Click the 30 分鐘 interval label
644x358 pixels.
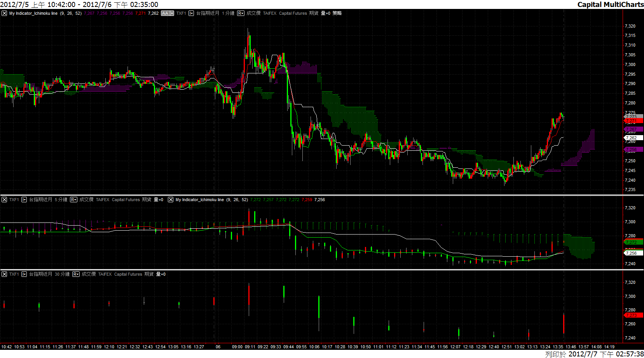pos(62,274)
